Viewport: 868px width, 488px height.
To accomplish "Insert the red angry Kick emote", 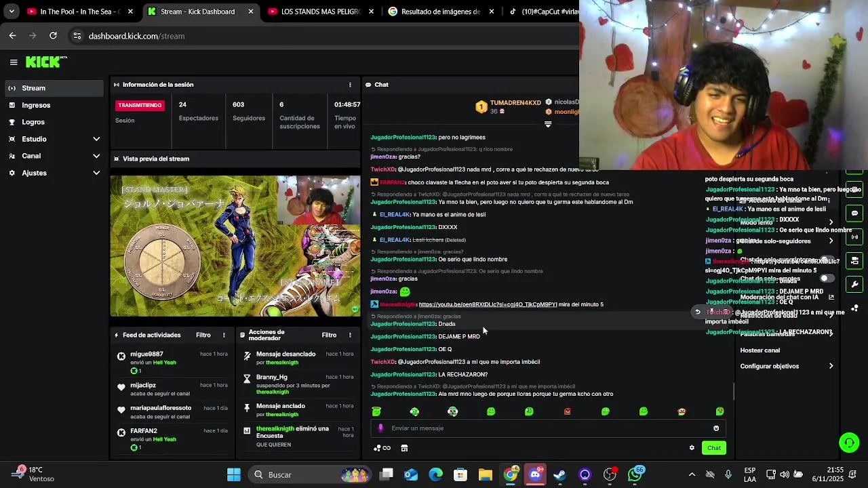I will click(568, 411).
